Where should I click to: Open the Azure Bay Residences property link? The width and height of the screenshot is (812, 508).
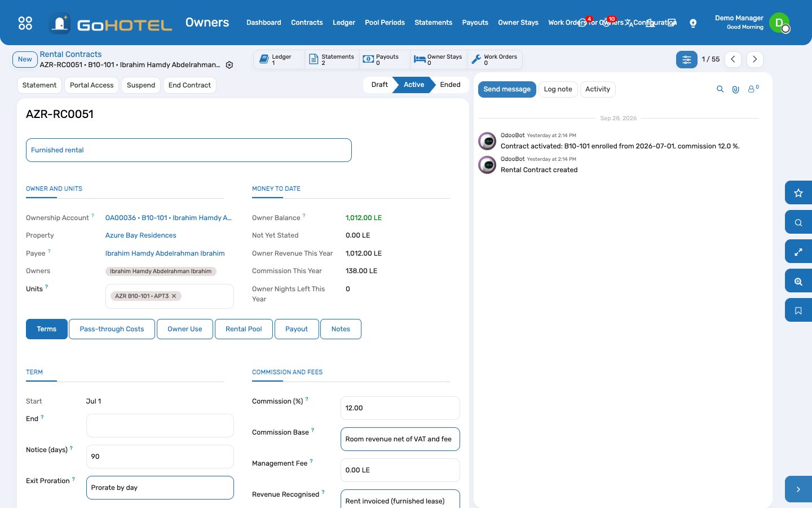(x=141, y=235)
